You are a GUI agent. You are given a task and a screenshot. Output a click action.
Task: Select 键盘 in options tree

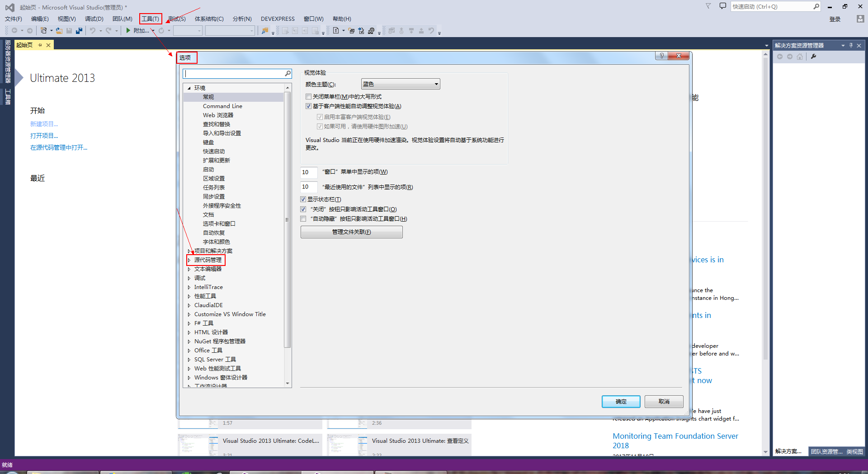(208, 142)
